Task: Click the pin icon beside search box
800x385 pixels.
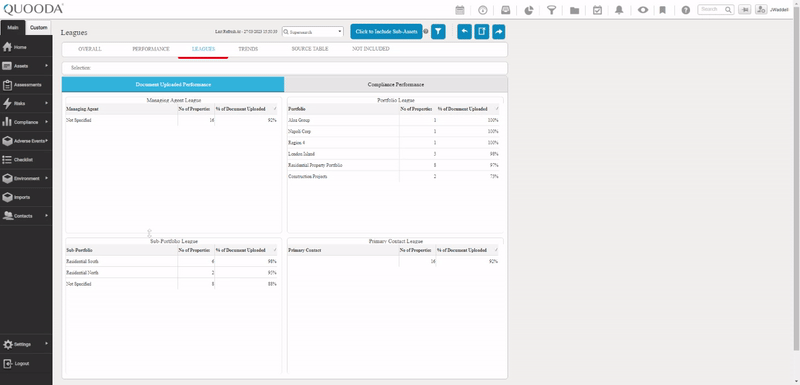Action: 744,9
